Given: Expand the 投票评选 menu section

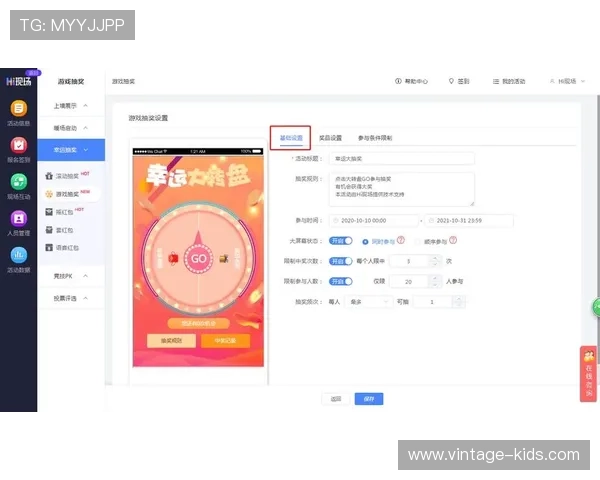Looking at the screenshot, I should click(x=71, y=298).
